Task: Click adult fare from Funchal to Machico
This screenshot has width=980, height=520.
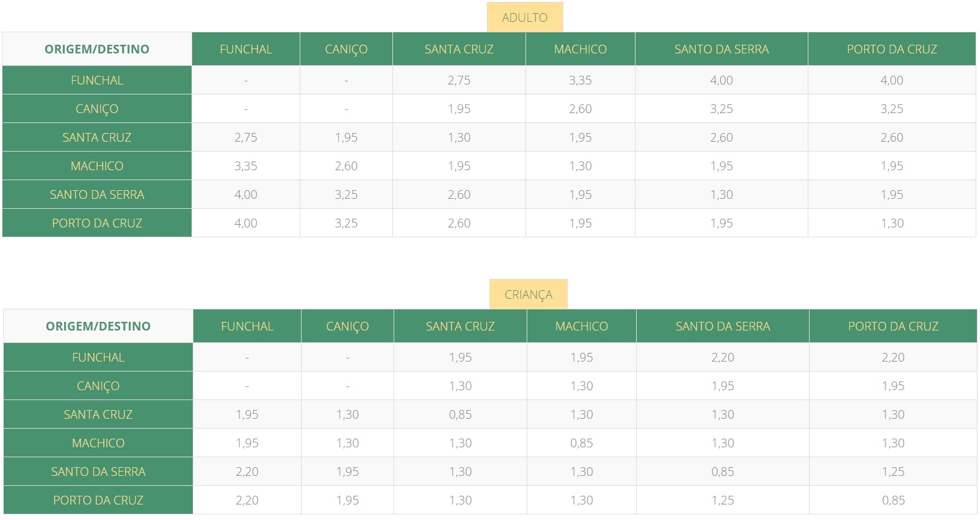Action: pos(580,80)
